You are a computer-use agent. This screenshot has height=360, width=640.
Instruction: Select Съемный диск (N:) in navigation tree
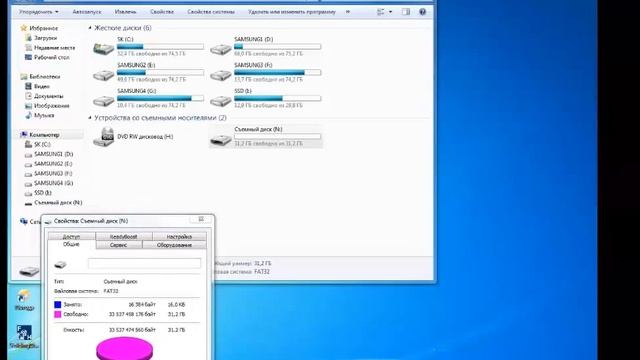tap(58, 202)
